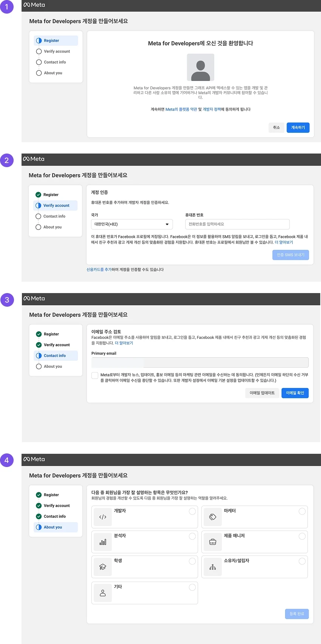
Task: Select the 개발자 radio button
Action: point(192,511)
